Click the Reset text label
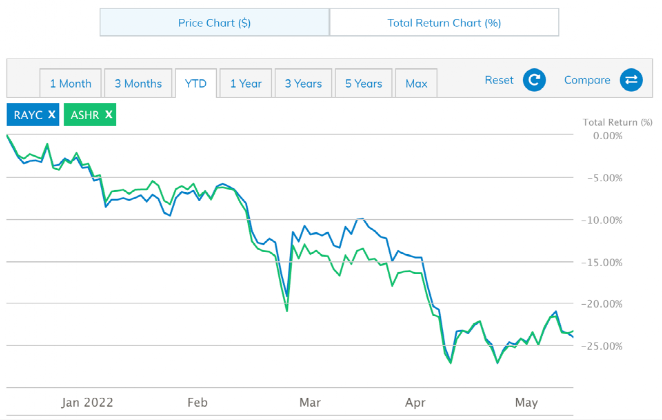This screenshot has height=420, width=662. point(499,81)
